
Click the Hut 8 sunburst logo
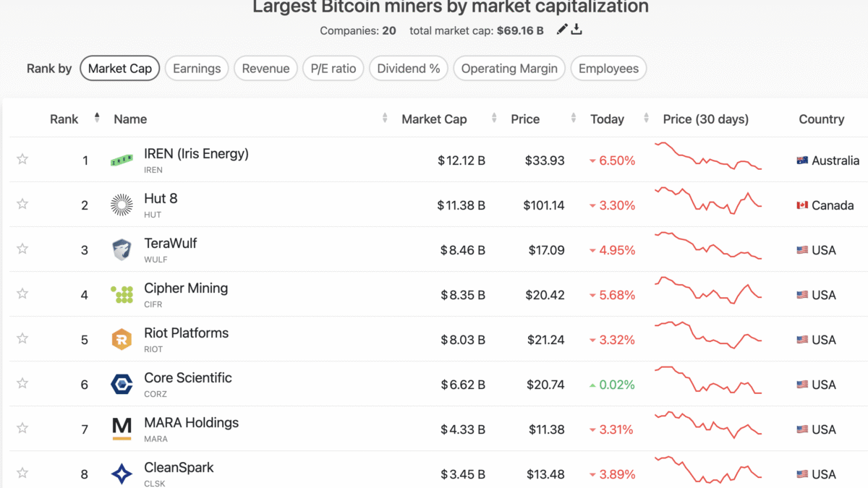point(122,205)
